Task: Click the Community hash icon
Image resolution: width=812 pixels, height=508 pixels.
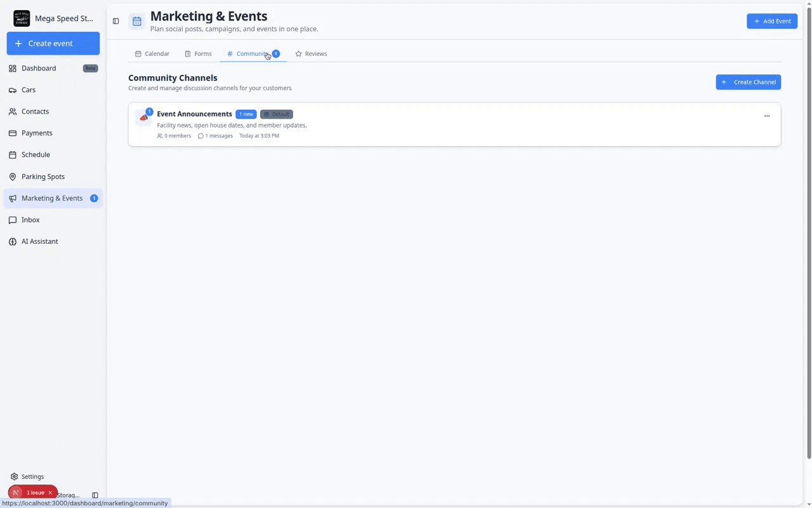Action: [230, 54]
